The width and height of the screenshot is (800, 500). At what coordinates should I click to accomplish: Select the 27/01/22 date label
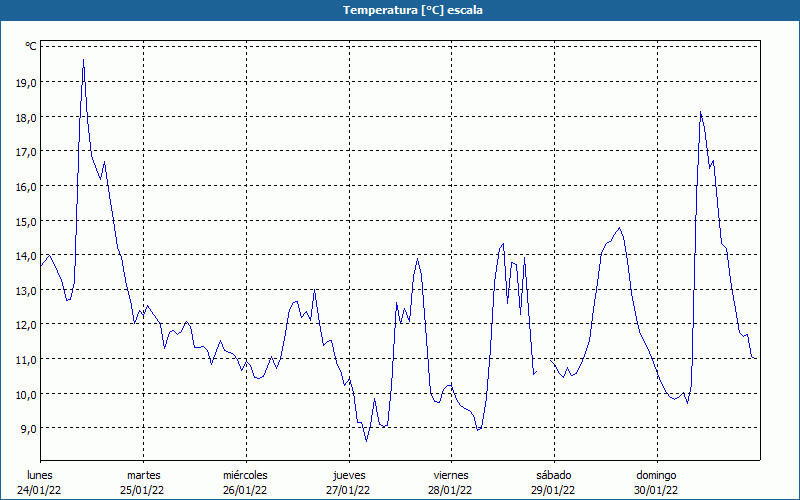point(348,490)
